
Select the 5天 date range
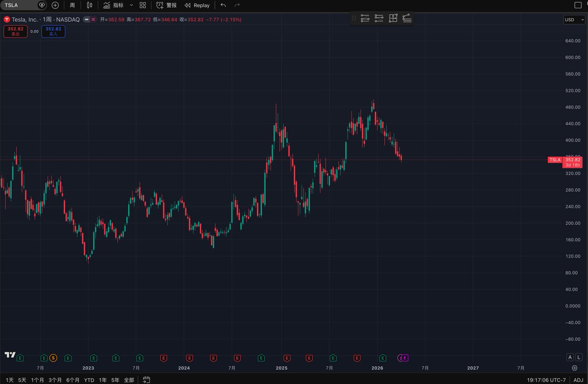click(x=23, y=380)
